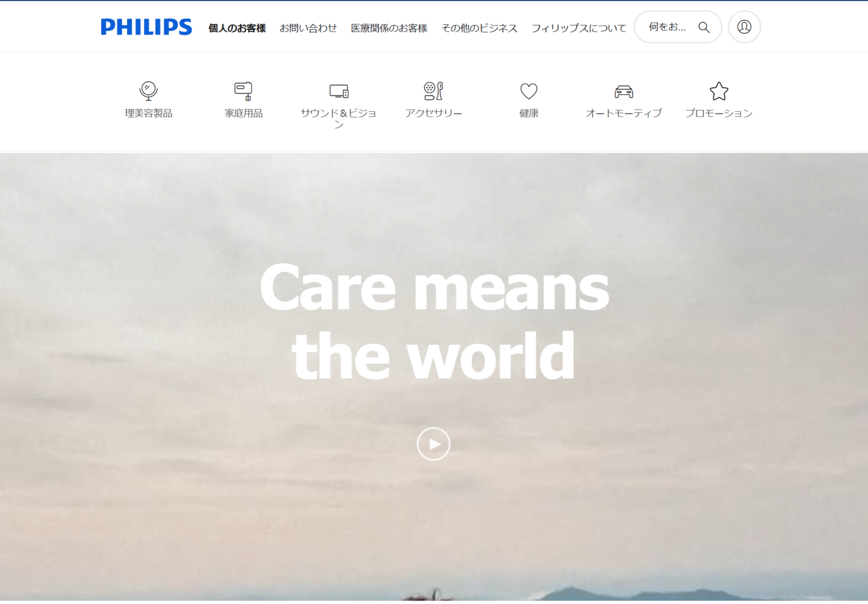Open the 家庭用品 mixer icon
868x604 pixels.
click(244, 91)
